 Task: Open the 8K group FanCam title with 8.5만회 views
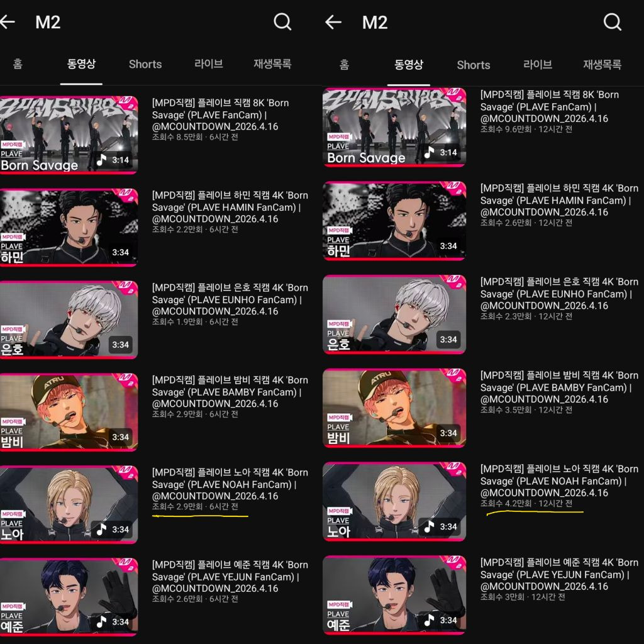221,114
